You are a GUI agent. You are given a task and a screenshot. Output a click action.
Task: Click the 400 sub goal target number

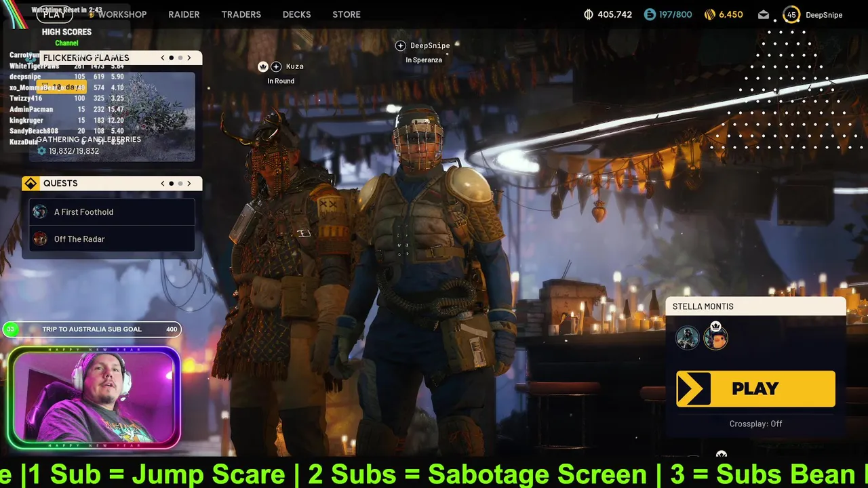coord(172,329)
